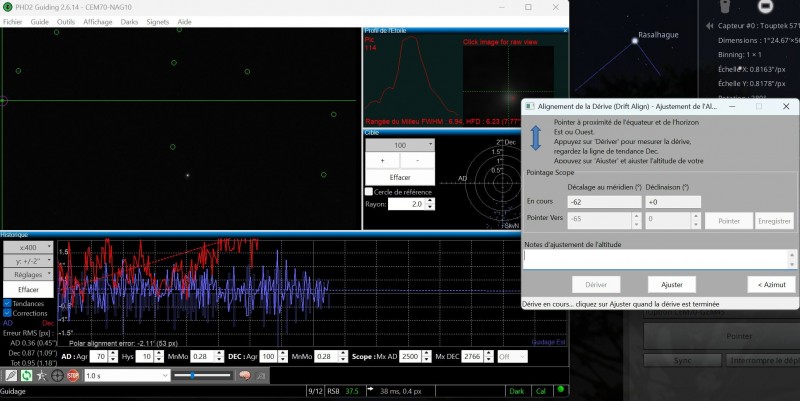
Task: Click the altitude adjustment notes text field
Action: pos(656,259)
